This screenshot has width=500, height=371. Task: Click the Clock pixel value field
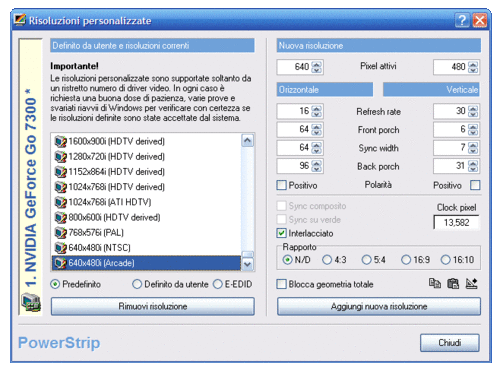coord(457,222)
